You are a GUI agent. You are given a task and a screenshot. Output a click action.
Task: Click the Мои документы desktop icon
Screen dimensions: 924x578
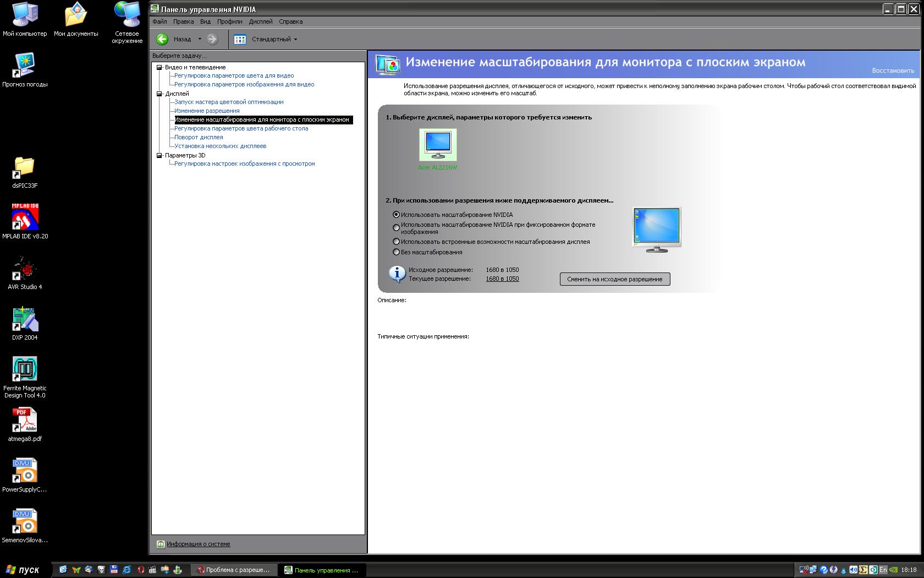click(76, 15)
